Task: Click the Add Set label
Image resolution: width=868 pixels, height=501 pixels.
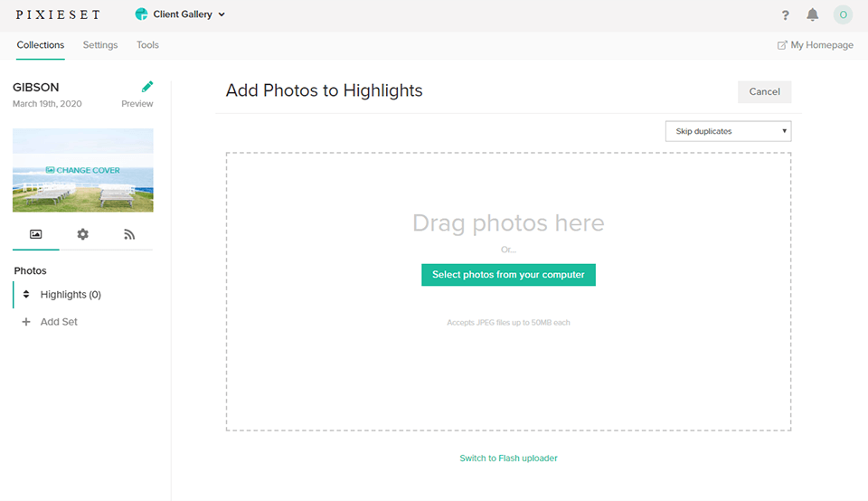Action: (x=59, y=322)
